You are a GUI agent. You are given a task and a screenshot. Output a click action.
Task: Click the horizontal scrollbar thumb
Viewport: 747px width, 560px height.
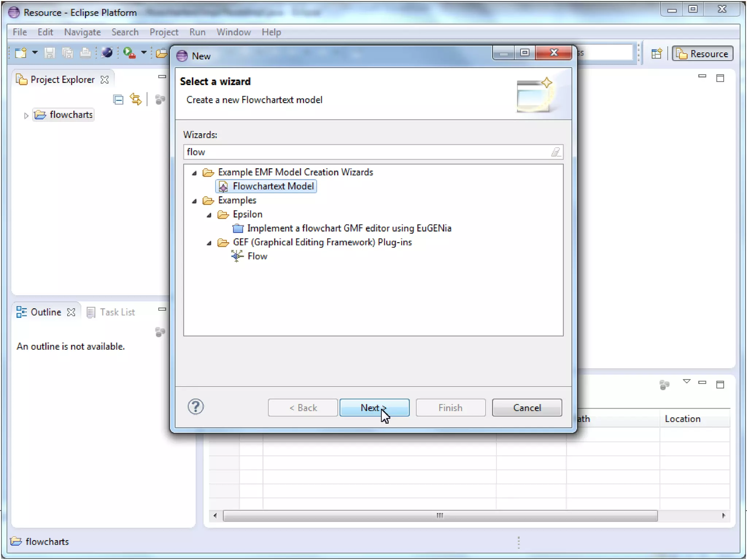tap(440, 516)
